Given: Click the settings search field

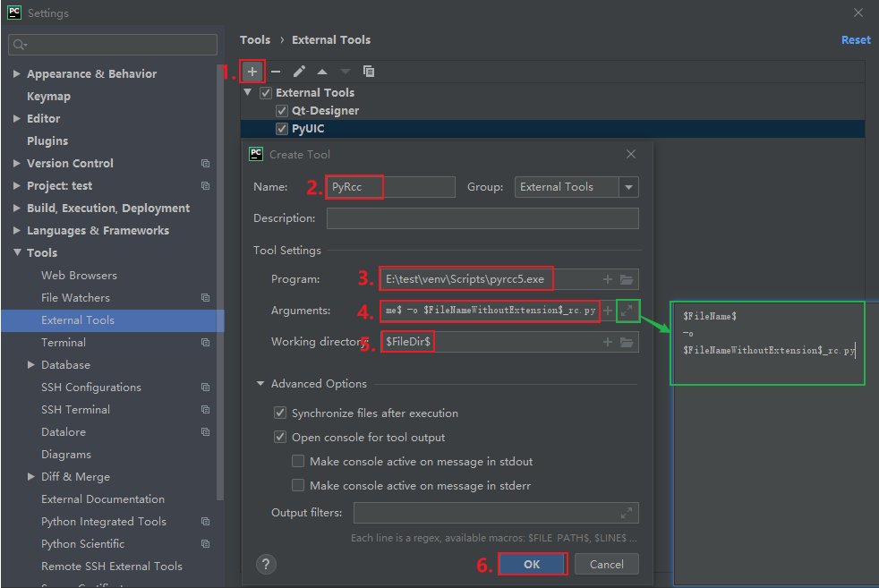Looking at the screenshot, I should (113, 44).
